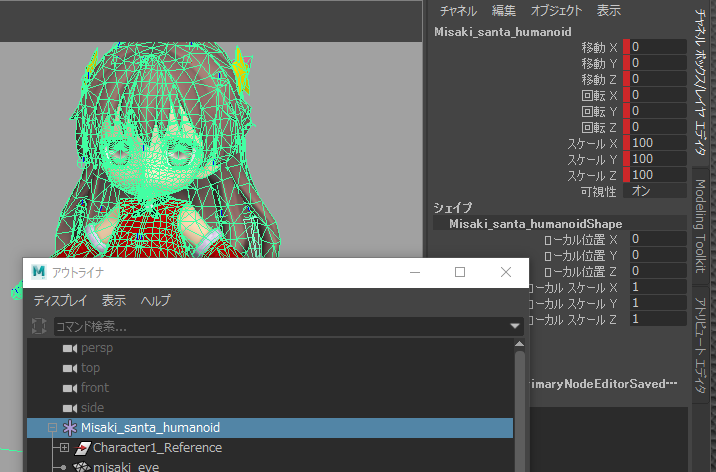Click the 移動 Y value field

(658, 63)
